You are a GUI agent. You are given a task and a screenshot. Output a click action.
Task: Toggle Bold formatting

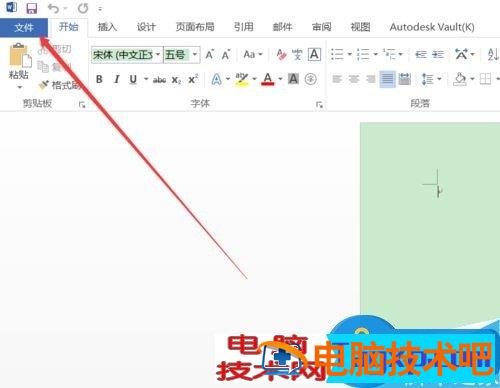coord(99,79)
